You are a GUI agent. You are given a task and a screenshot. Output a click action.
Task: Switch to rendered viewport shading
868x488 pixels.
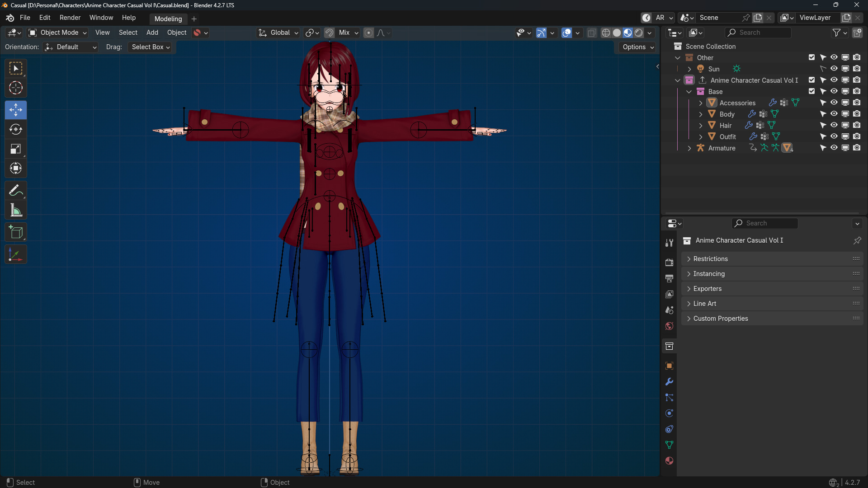tap(638, 33)
